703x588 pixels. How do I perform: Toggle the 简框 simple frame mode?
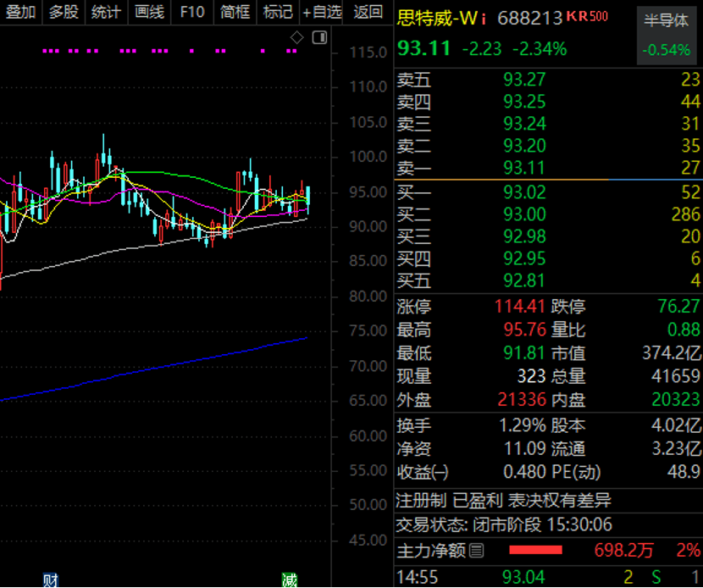pos(235,12)
